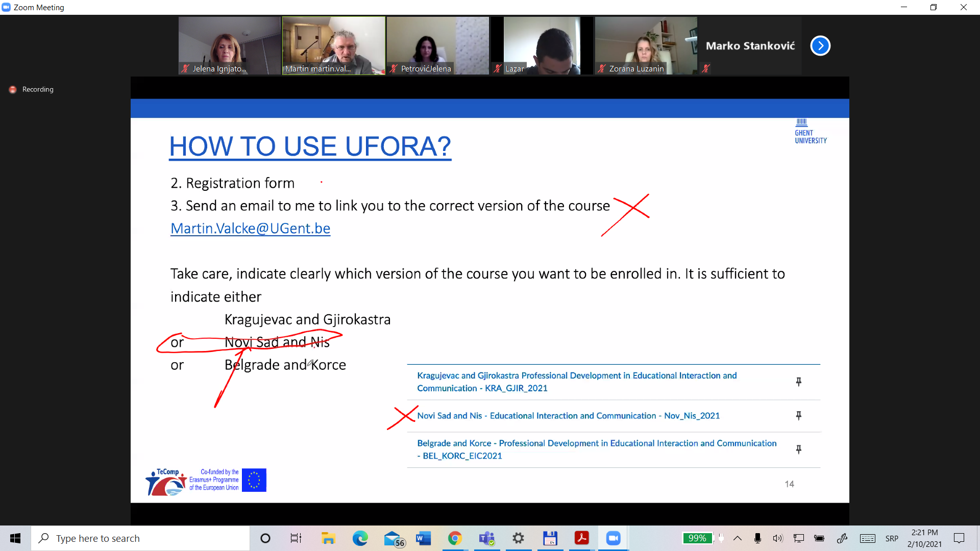Viewport: 980px width, 551px height.
Task: Click muted microphone icon on Zorana Luzanin's tile
Action: [x=602, y=68]
